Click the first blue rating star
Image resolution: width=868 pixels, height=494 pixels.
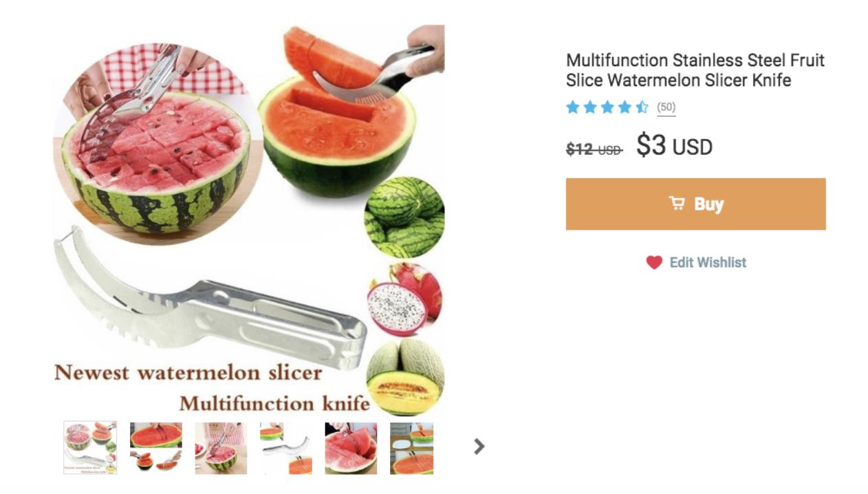pyautogui.click(x=572, y=107)
